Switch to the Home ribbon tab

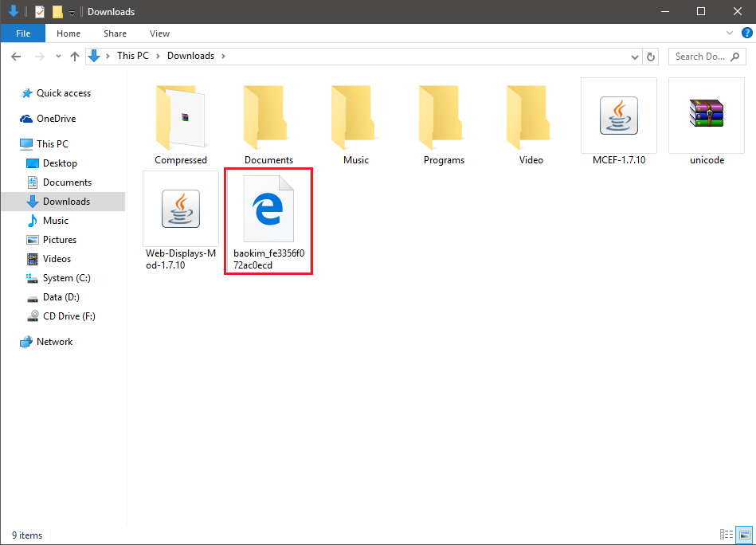[x=68, y=33]
